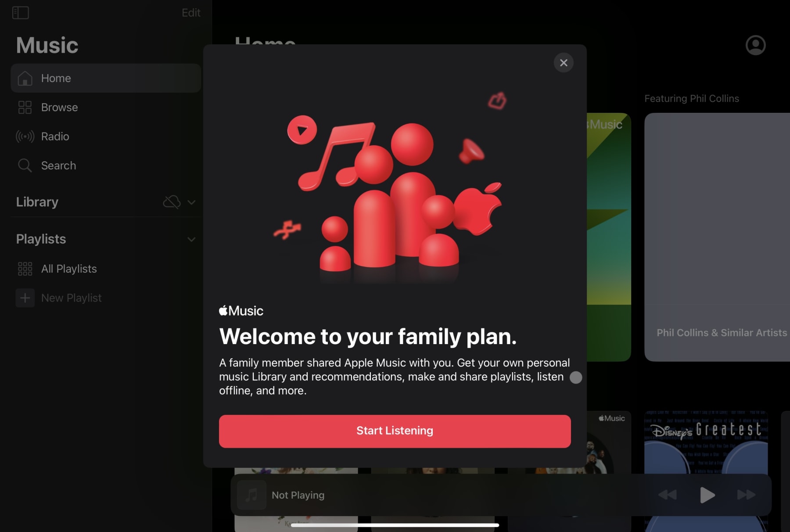This screenshot has width=790, height=532.
Task: Open Phil Collins & Similar Artists card
Action: tap(717, 237)
